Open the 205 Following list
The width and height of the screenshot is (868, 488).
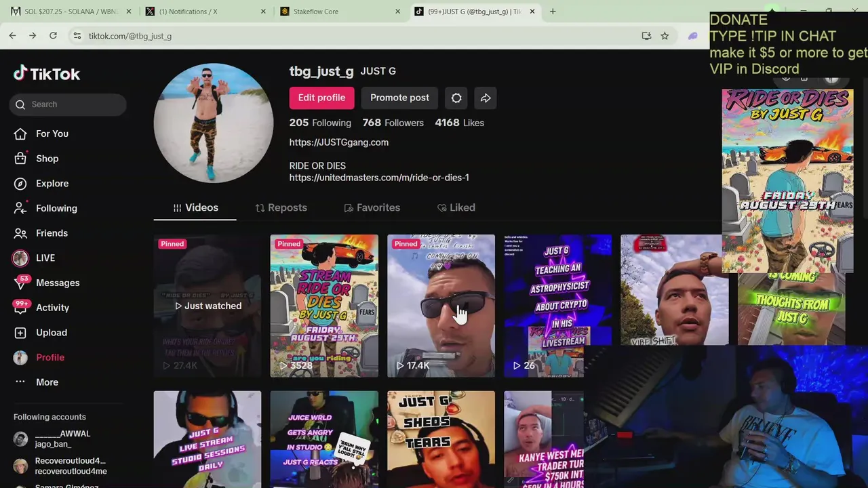[320, 123]
